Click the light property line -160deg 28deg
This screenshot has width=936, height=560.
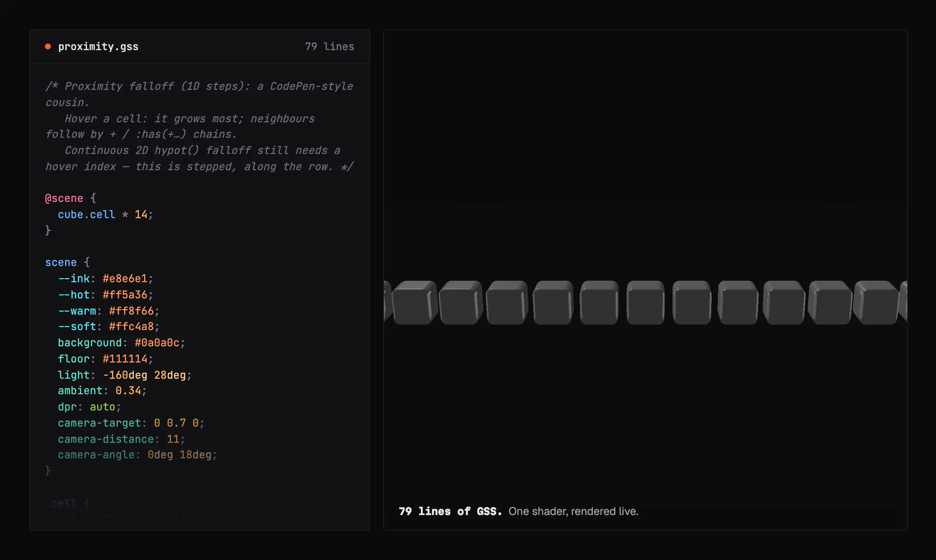(125, 375)
